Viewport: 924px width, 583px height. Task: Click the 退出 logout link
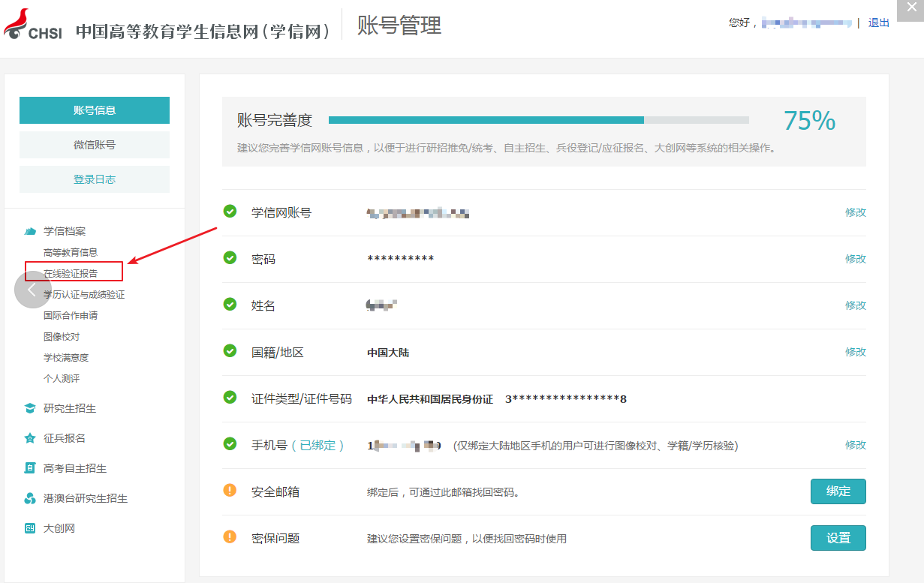[878, 23]
